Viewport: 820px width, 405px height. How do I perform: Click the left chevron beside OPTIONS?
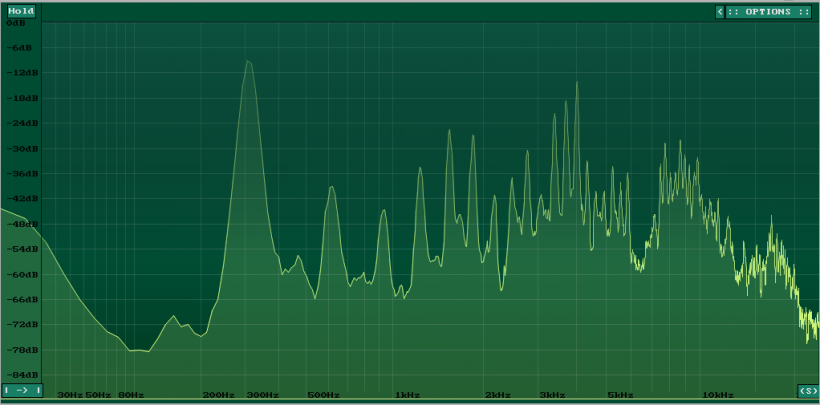[720, 12]
